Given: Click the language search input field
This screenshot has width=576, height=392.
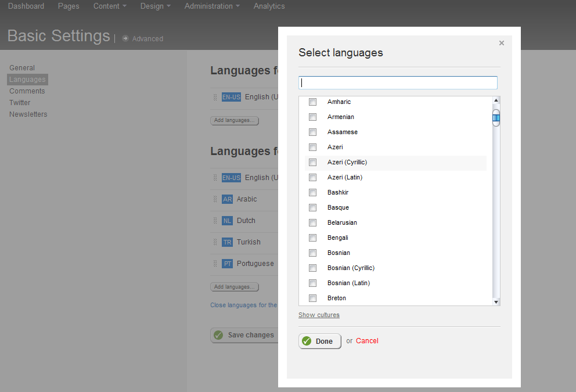Looking at the screenshot, I should click(x=398, y=82).
